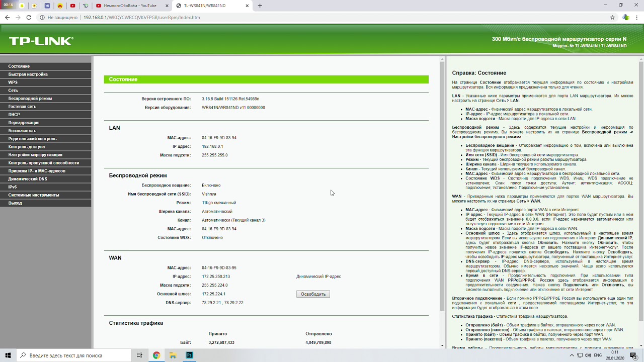
Task: Go back using browser back arrow
Action: click(7, 17)
